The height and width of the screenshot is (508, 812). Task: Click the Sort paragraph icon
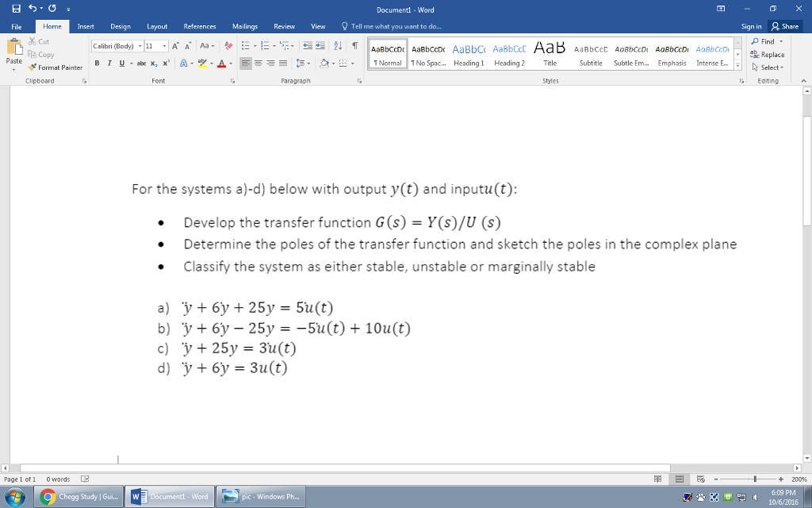coord(339,46)
